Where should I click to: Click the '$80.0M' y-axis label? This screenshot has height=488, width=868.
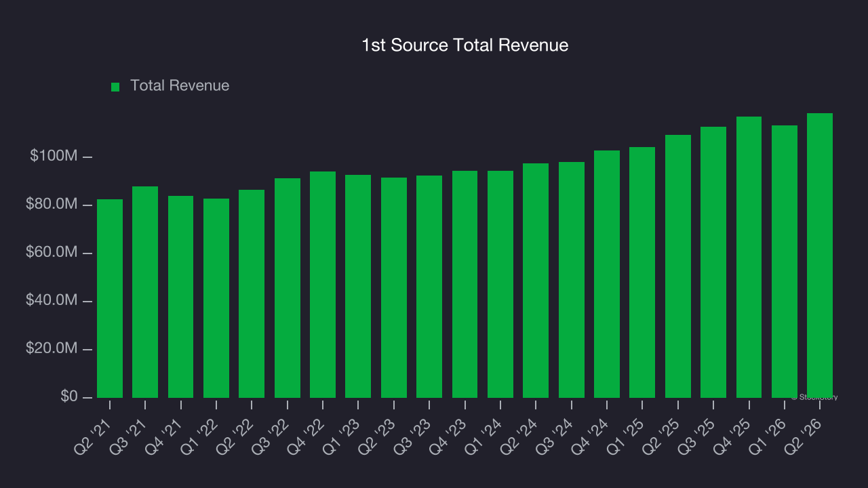(52, 205)
